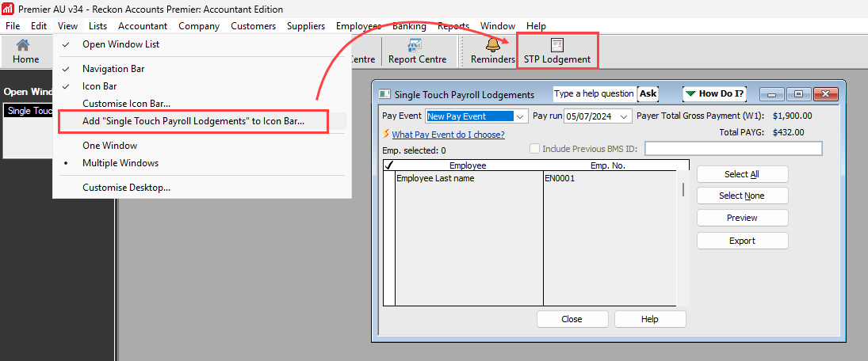Open the Edit menu
This screenshot has height=361, width=868.
(x=39, y=26)
